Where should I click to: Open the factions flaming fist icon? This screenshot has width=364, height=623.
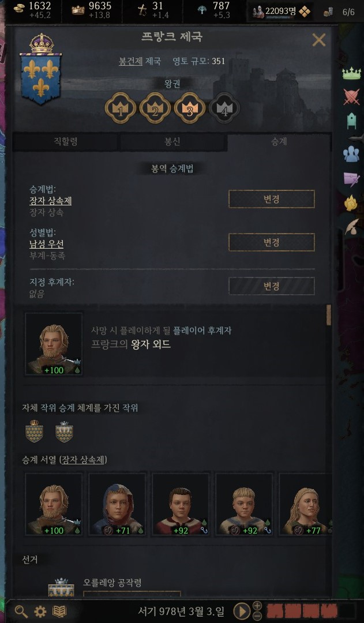pyautogui.click(x=351, y=204)
